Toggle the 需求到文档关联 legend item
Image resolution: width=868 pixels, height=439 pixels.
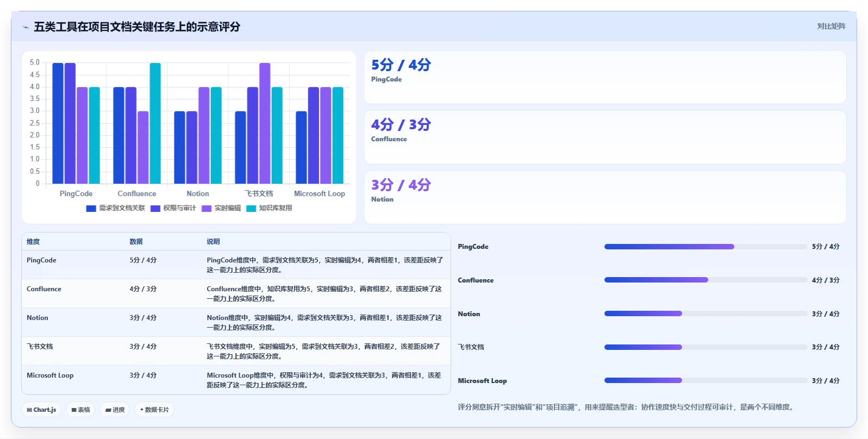click(116, 208)
